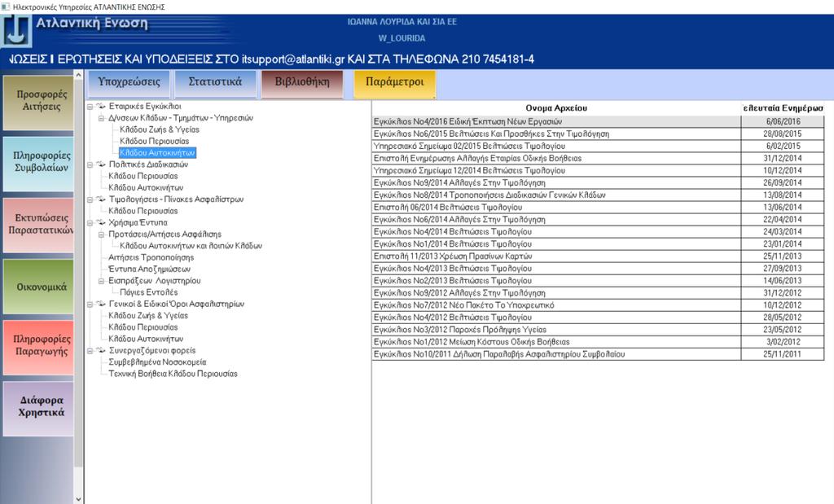The image size is (834, 504).
Task: Select Έντυπα Αποζημιώσεων in the tree
Action: point(150,270)
